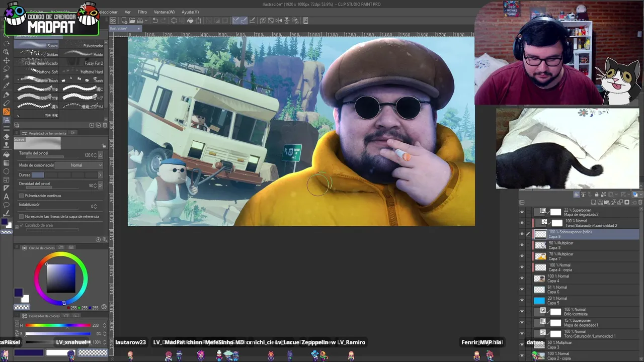Click the Fill toolbar icon next to Transform
The width and height of the screenshot is (644, 362).
coord(190,21)
